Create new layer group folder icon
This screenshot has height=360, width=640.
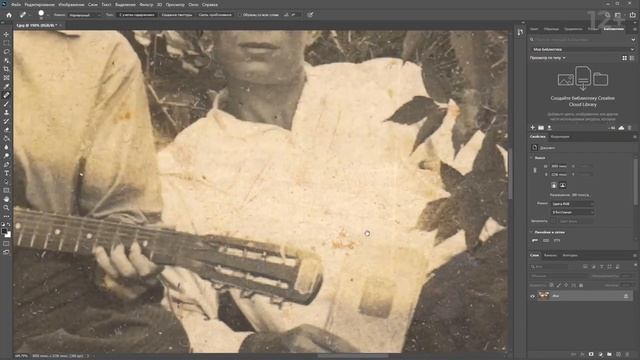pos(609,354)
